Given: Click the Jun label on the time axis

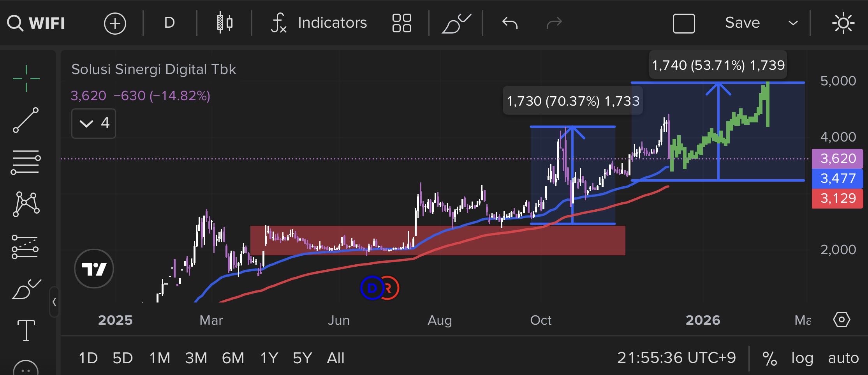Looking at the screenshot, I should [x=339, y=320].
